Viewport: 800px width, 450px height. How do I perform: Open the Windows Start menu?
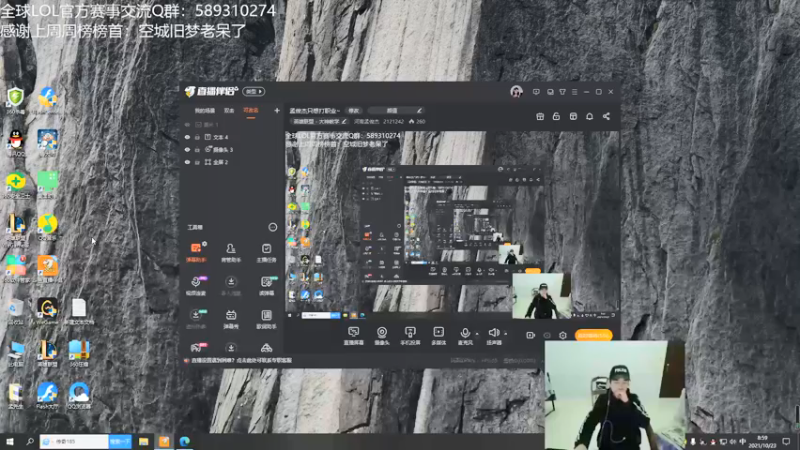(x=10, y=441)
